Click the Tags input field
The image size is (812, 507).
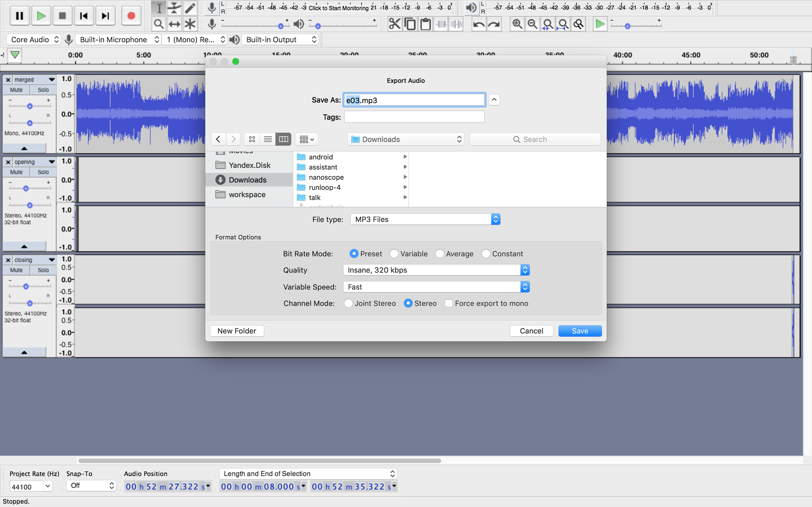[x=414, y=117]
